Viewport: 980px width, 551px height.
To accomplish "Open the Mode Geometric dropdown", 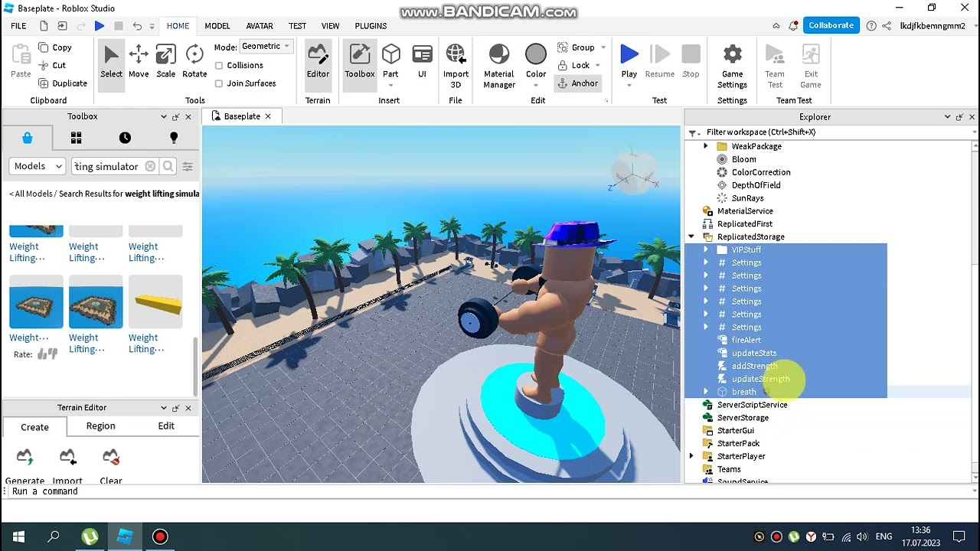I will pyautogui.click(x=266, y=47).
